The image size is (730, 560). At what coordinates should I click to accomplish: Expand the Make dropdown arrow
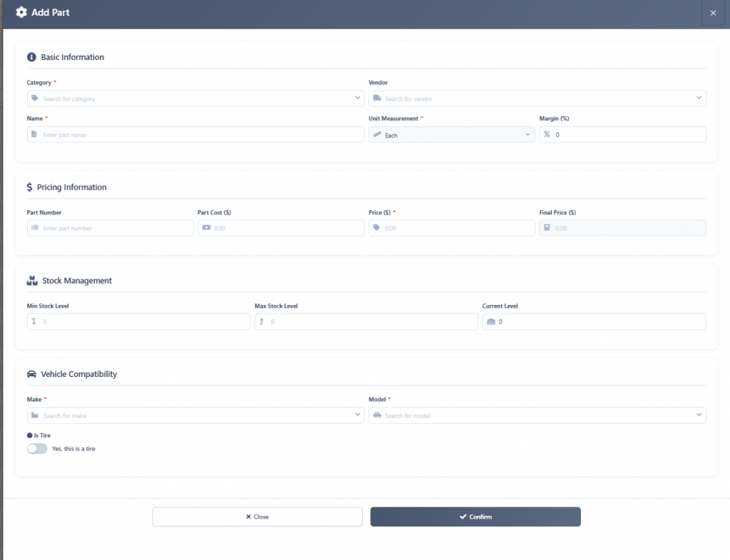(x=357, y=415)
